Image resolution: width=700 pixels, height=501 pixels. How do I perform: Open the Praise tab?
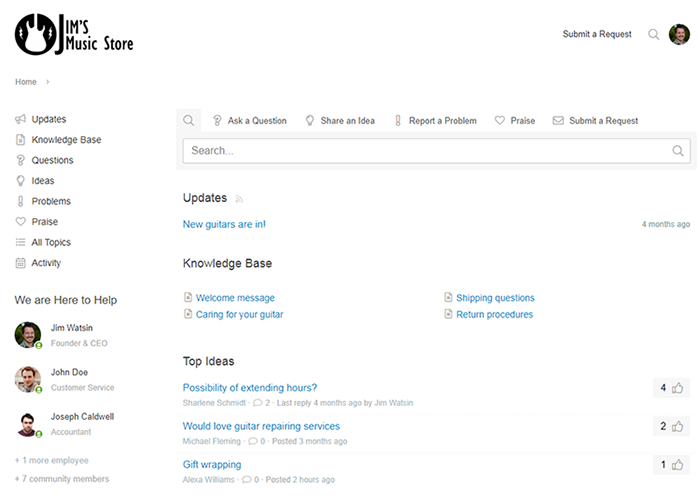[x=515, y=121]
